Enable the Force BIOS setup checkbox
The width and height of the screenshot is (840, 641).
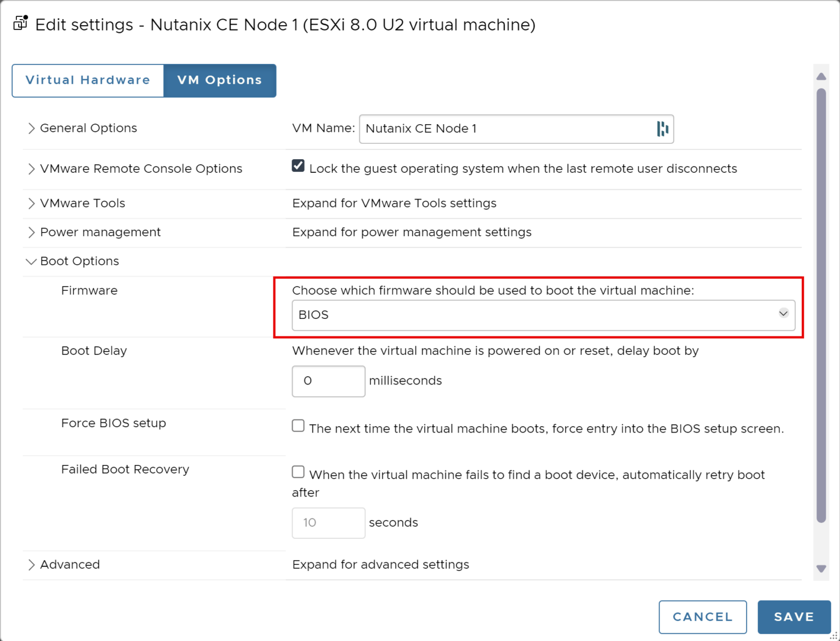[297, 425]
